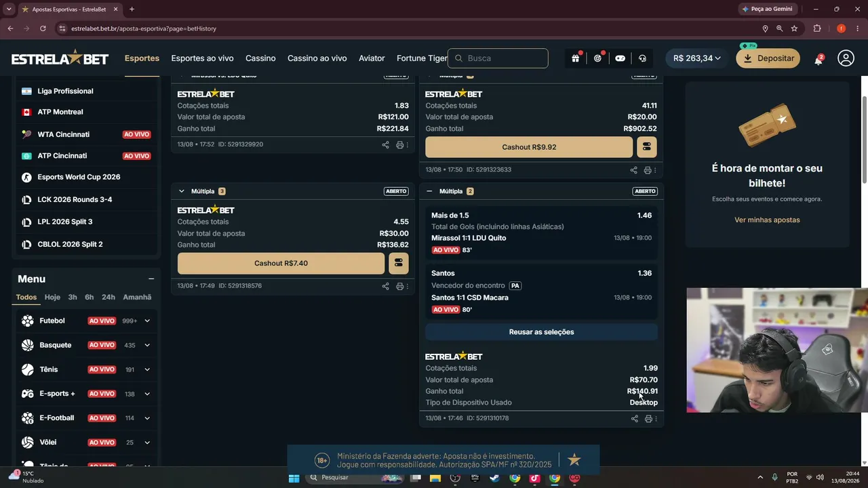This screenshot has width=868, height=488.
Task: Expand the E-sports category
Action: [x=147, y=394]
